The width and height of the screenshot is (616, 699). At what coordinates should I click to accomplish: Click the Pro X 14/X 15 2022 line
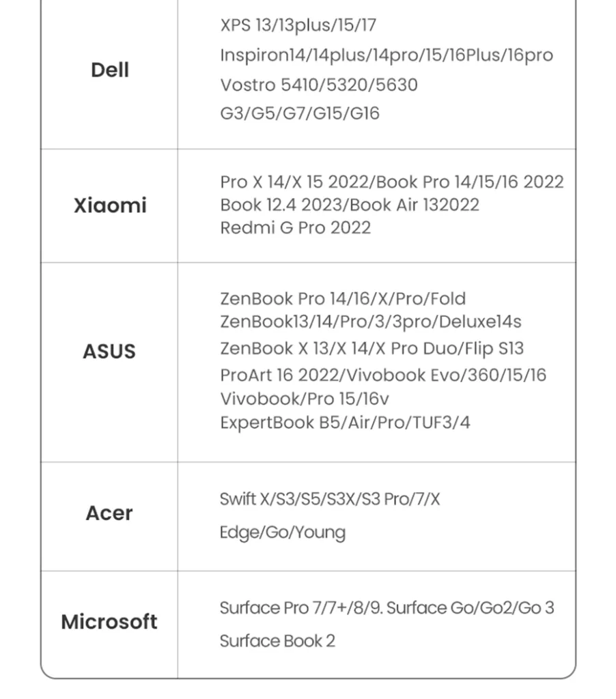(x=392, y=182)
